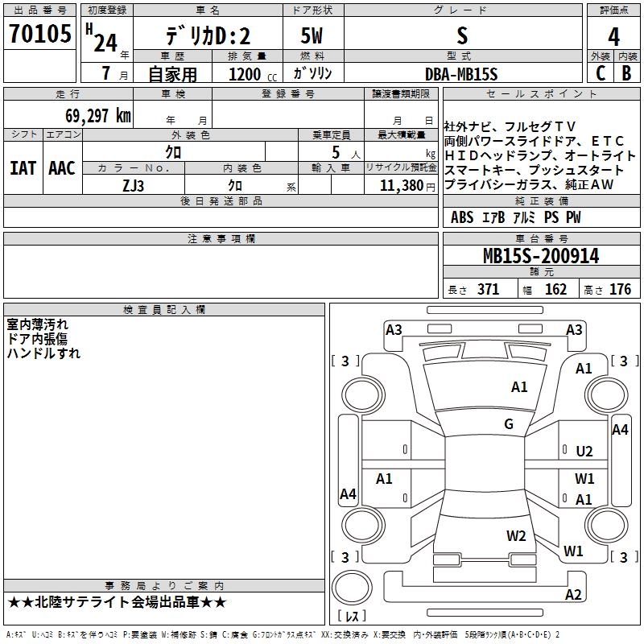The height and width of the screenshot is (644, 644).
Task: Select the U2 dent mark on the diagram
Action: [x=584, y=452]
